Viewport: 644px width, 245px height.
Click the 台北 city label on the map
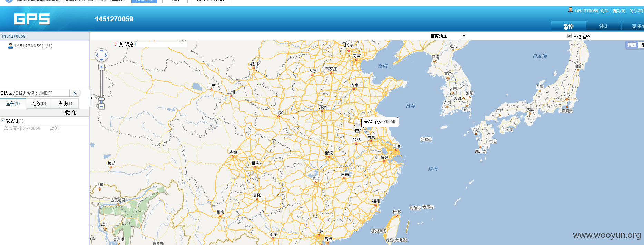(397, 212)
